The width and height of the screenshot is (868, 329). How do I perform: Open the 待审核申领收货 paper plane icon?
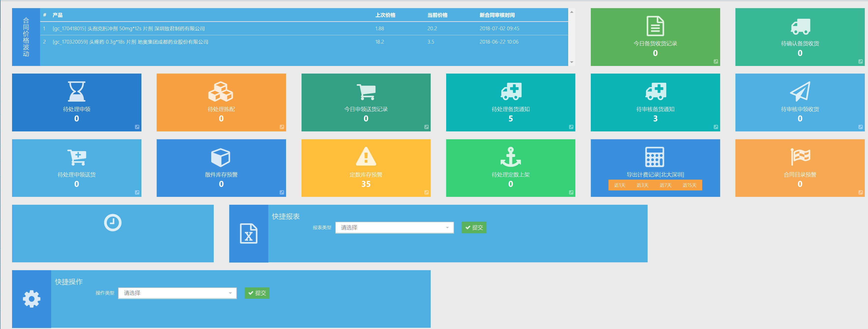coord(800,91)
